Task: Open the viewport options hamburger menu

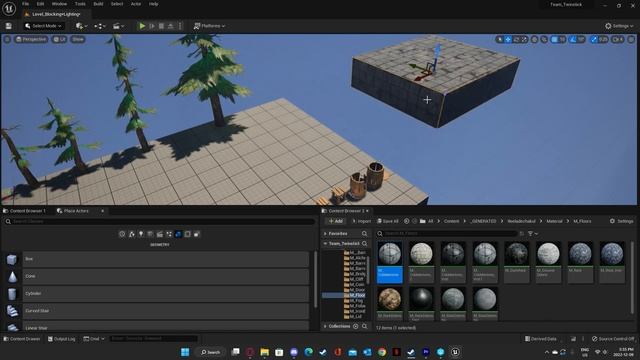Action: 7,40
